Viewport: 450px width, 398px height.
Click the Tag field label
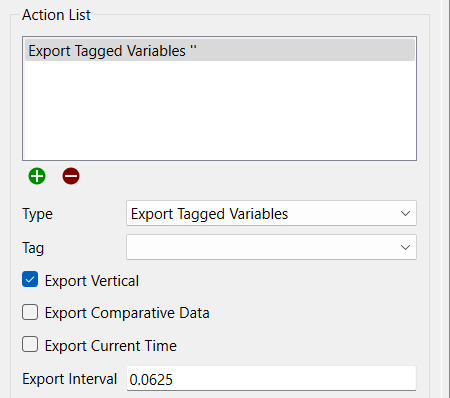click(x=33, y=248)
